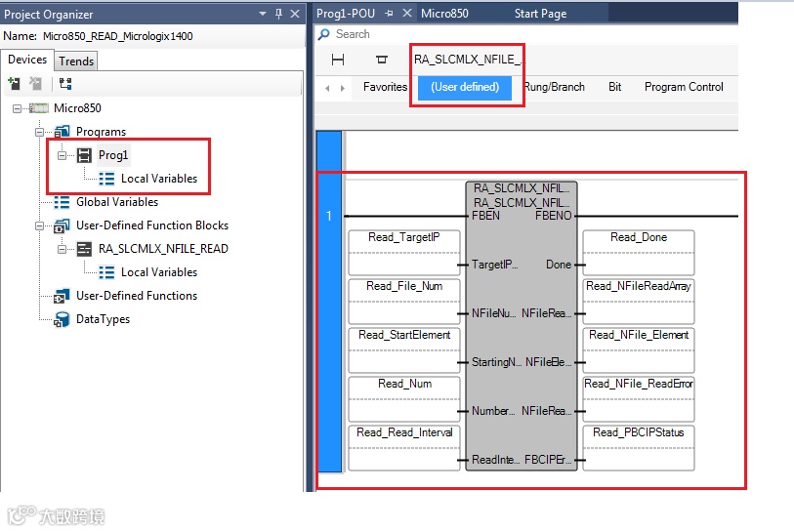Screen dimensions: 794x532
Task: Collapse the Prog1 tree node
Action: click(62, 155)
